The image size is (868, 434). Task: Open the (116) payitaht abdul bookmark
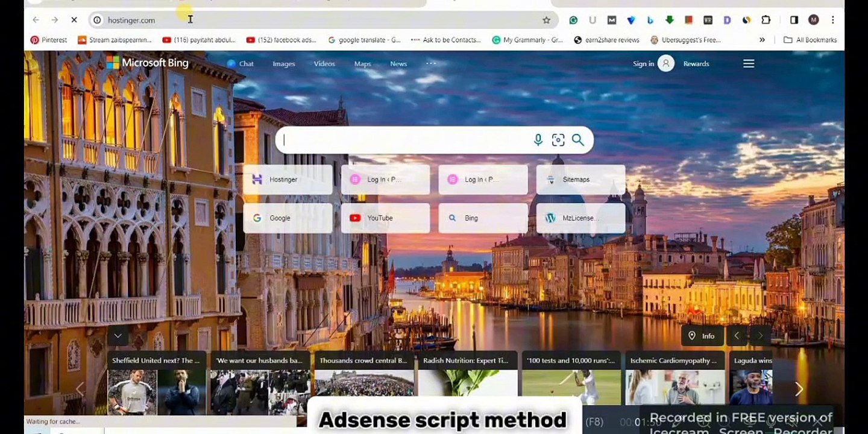click(x=199, y=40)
